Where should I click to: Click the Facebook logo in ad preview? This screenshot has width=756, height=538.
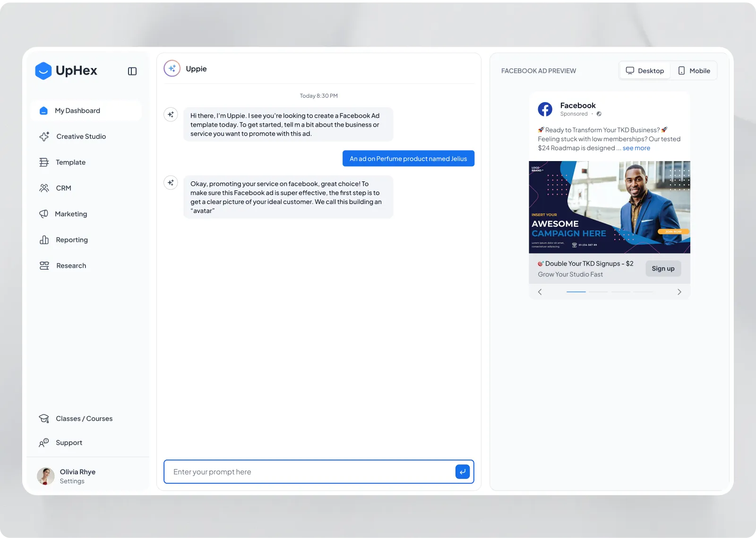[545, 109]
